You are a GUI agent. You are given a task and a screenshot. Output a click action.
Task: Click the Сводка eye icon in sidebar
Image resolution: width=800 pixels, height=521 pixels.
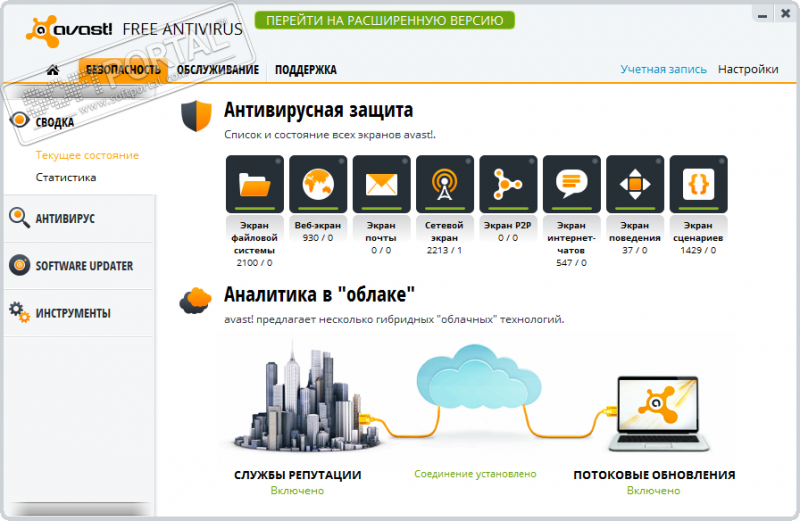19,120
